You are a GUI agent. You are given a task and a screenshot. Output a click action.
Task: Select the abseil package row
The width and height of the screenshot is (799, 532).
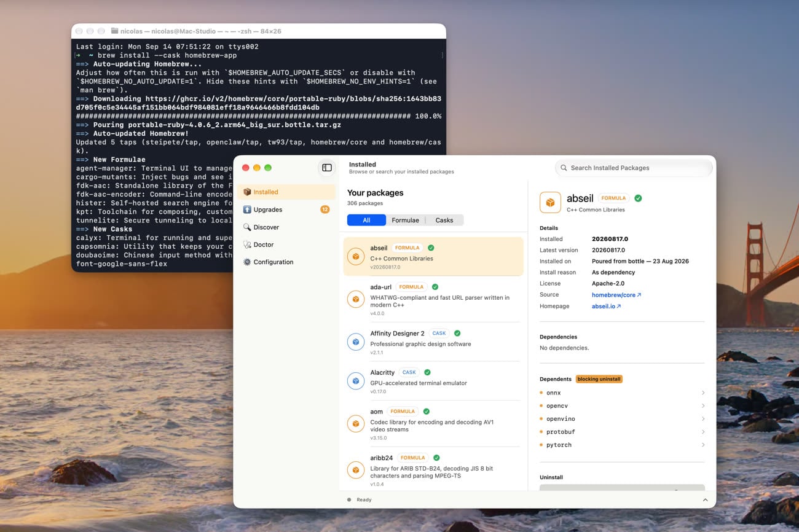click(x=433, y=257)
